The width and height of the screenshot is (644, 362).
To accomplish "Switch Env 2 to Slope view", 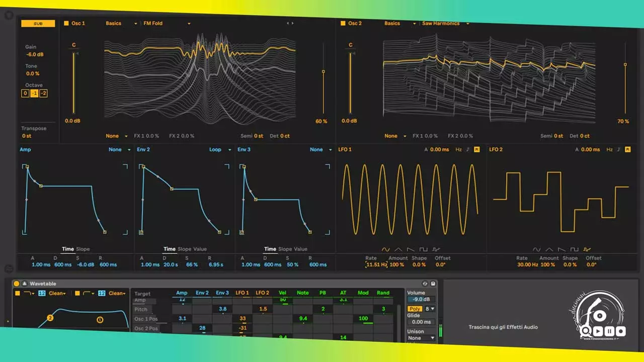I will 184,249.
